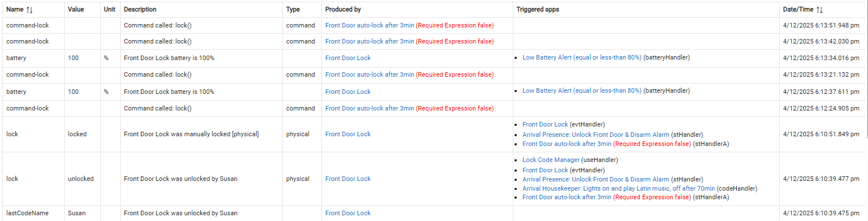Open Front Door Lock device in locked row
The width and height of the screenshot is (868, 221).
point(348,134)
